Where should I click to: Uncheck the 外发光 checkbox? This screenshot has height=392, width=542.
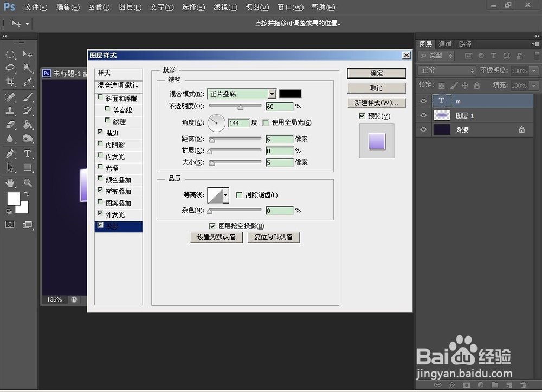[x=100, y=213]
